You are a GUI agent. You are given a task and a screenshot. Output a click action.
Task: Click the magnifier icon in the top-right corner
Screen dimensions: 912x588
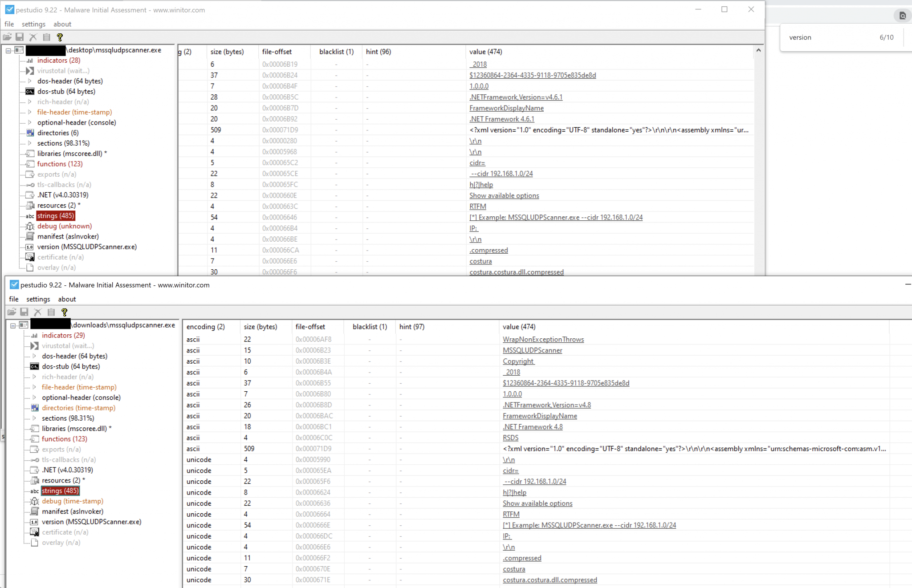pos(903,16)
